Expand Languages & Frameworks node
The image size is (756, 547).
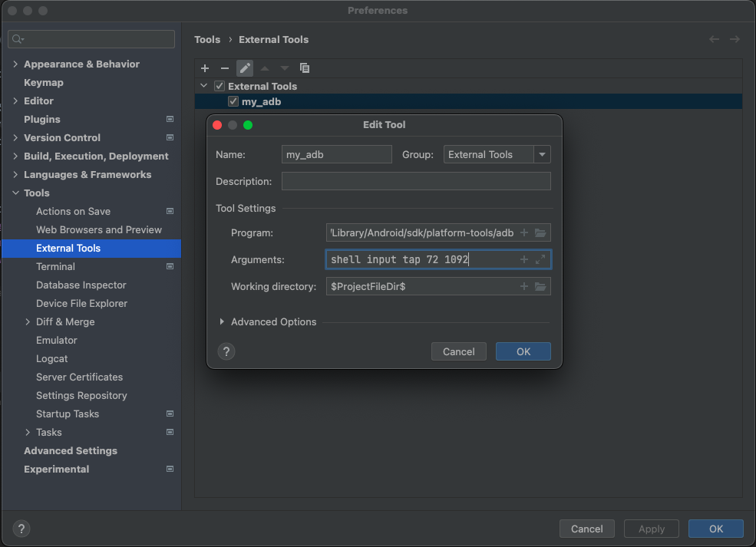[15, 174]
